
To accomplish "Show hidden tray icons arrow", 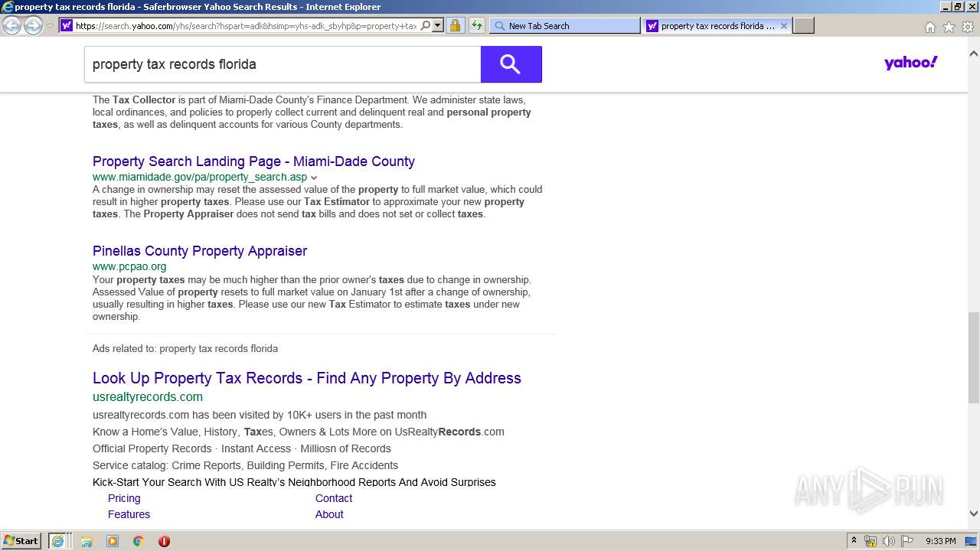I will coord(854,540).
